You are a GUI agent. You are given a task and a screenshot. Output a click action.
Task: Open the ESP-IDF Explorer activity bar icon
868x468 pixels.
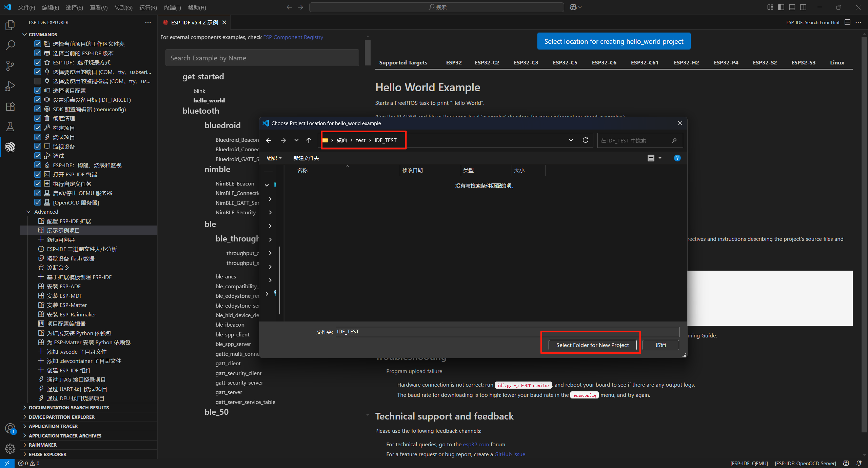click(10, 147)
